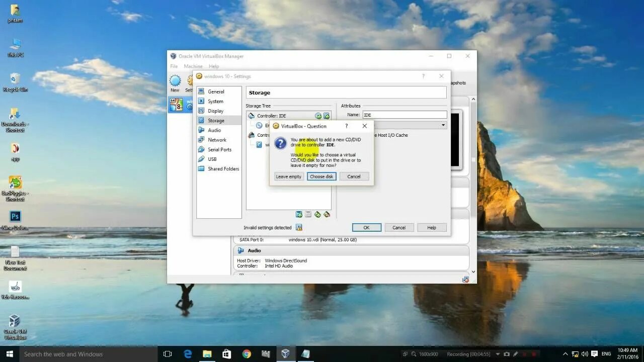Open the Serial Ports settings category
The image size is (644, 362).
tap(219, 149)
